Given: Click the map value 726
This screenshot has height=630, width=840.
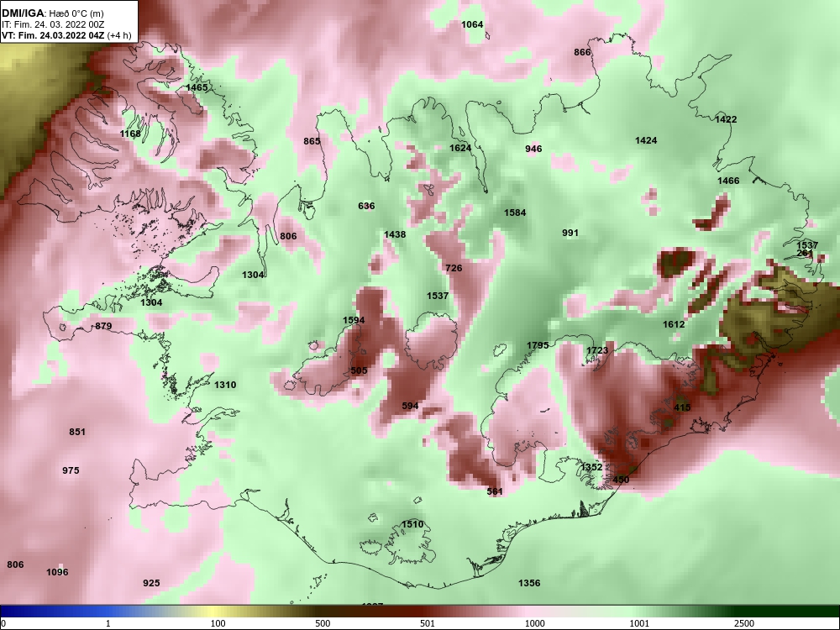Looking at the screenshot, I should point(454,268).
